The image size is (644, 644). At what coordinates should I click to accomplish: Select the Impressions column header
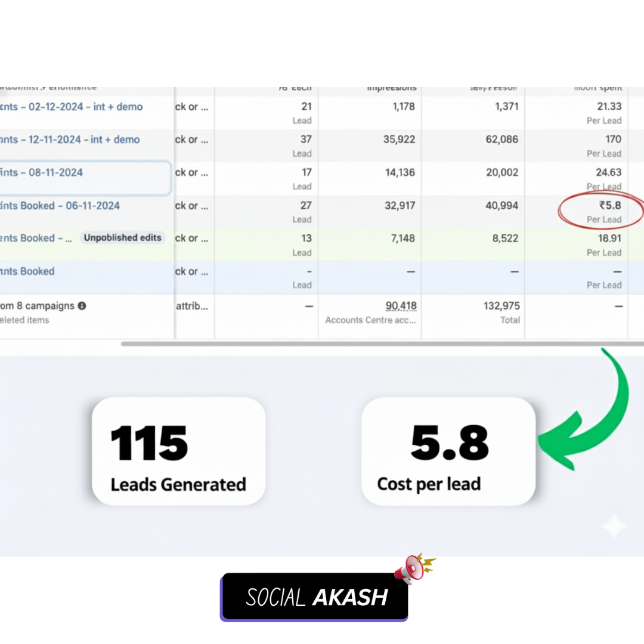point(392,87)
